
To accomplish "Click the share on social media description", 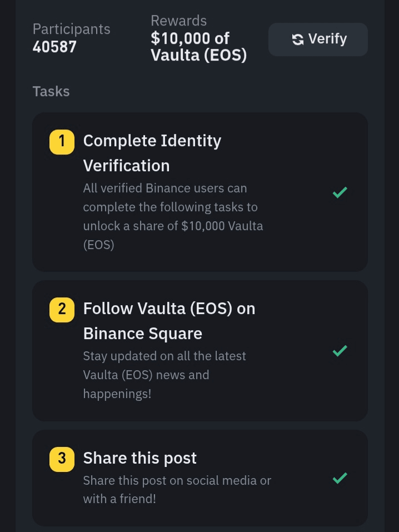I will [177, 489].
